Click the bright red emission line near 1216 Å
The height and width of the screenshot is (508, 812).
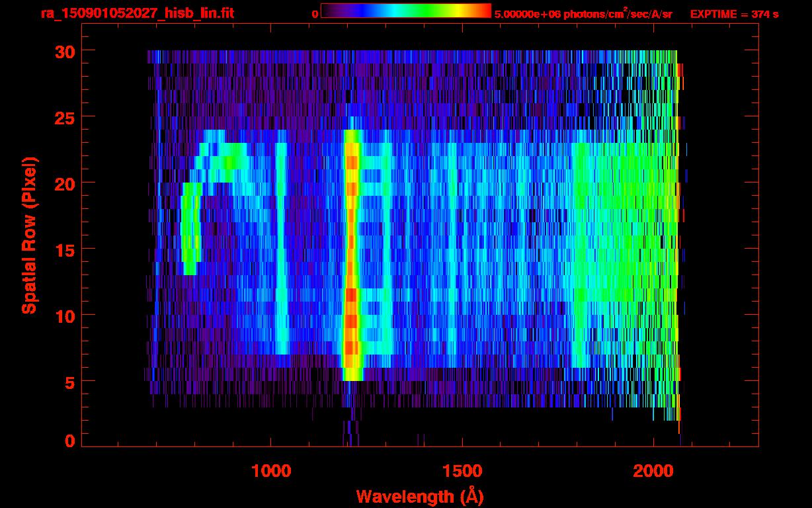(351, 255)
